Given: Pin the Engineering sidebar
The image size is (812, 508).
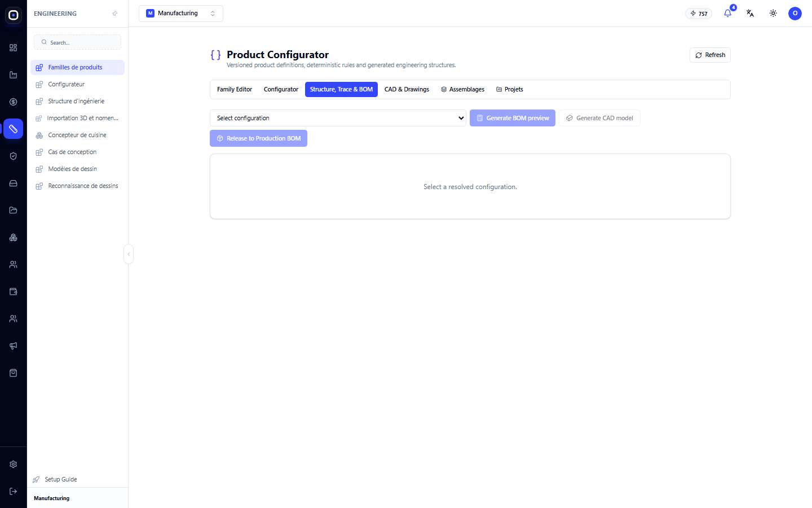Looking at the screenshot, I should [x=115, y=14].
